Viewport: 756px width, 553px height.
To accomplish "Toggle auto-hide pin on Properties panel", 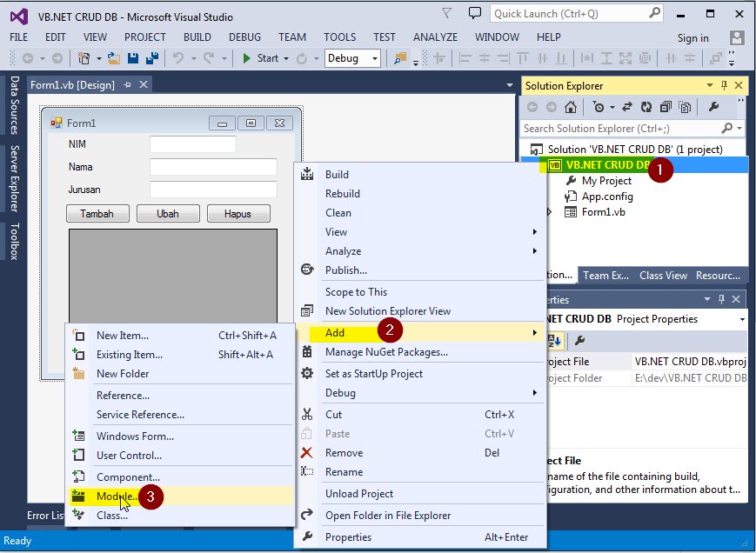I will tap(721, 299).
